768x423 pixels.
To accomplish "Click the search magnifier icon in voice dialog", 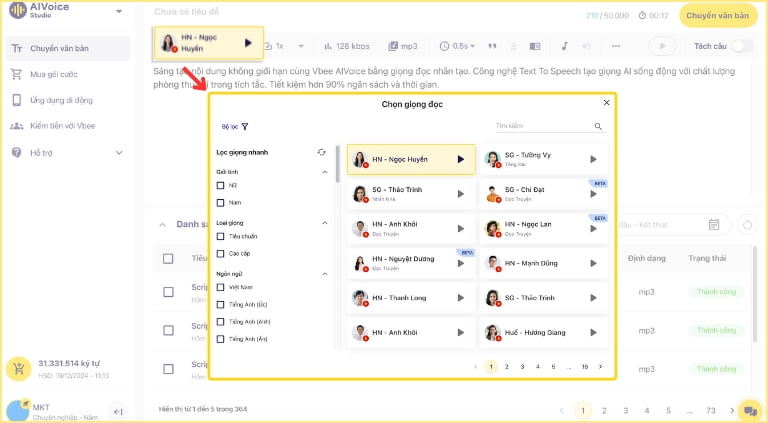I will click(x=599, y=127).
